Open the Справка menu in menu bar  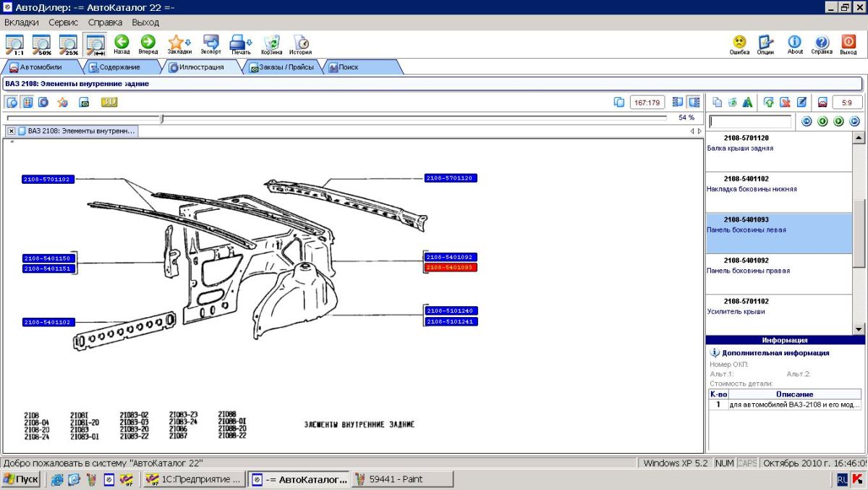click(x=105, y=22)
